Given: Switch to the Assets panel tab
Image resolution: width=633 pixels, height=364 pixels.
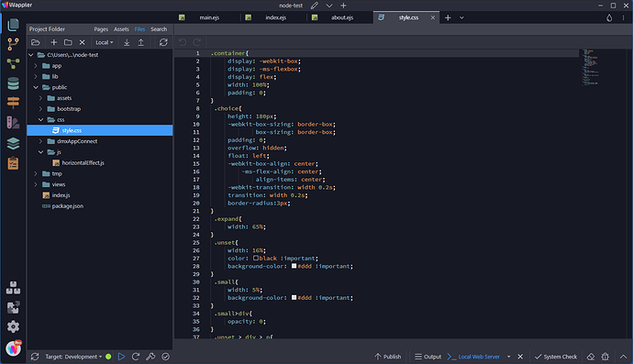Looking at the screenshot, I should tap(121, 29).
